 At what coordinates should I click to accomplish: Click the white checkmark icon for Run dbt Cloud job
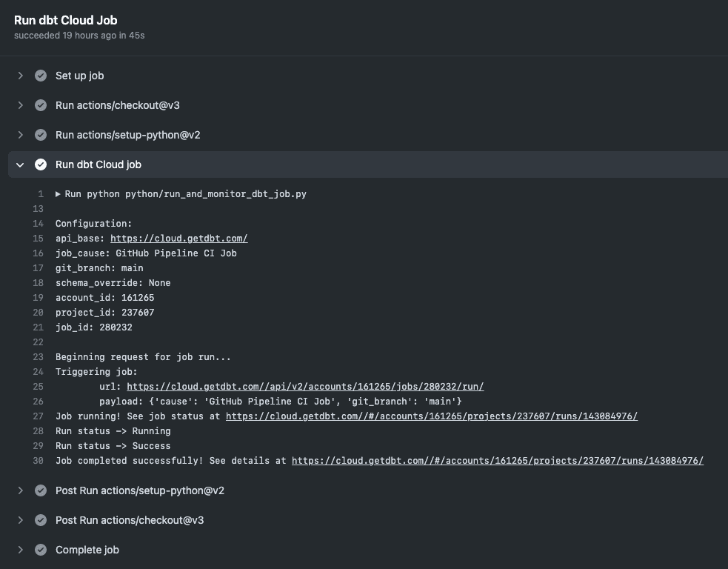pos(41,164)
